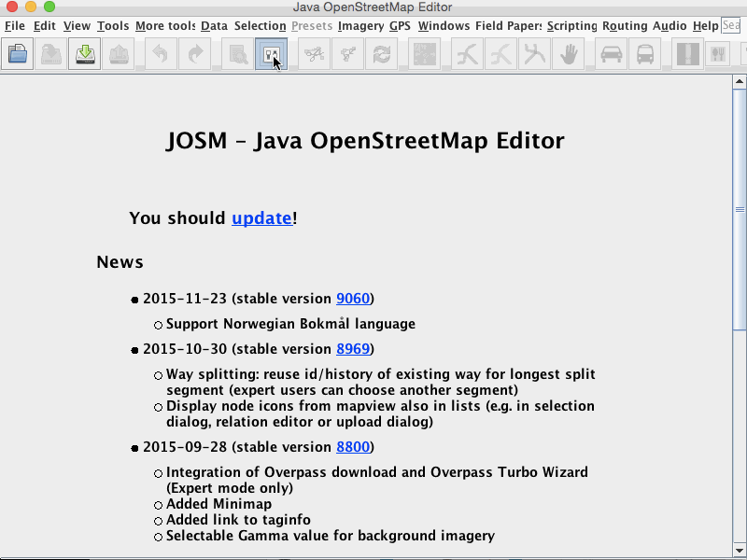
Task: Select the car preset icon
Action: pos(612,54)
